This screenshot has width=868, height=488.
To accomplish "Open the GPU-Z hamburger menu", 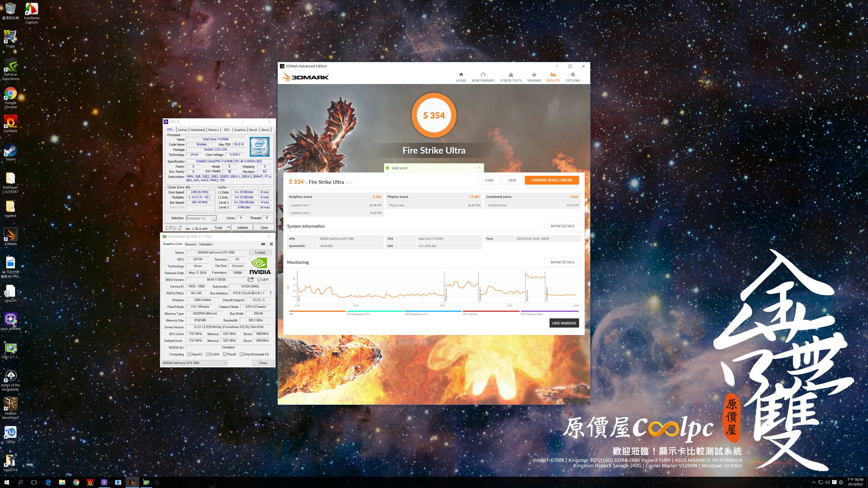I will (x=271, y=244).
